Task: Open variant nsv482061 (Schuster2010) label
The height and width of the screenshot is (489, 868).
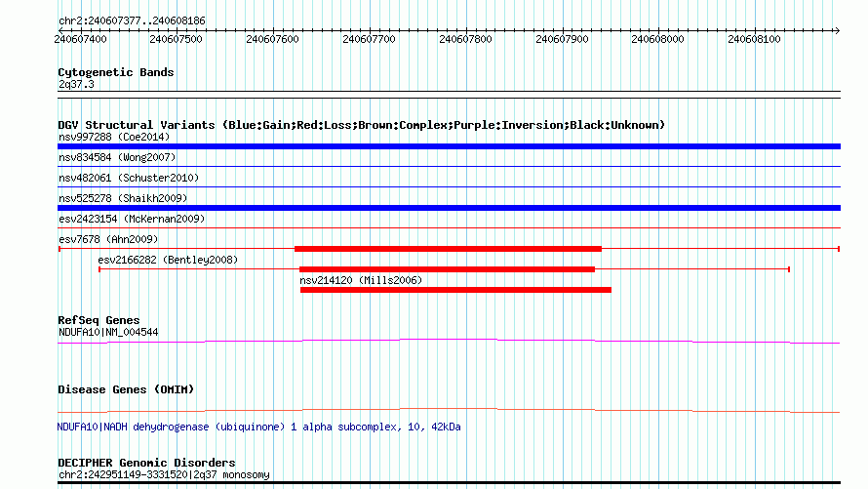Action: 129,178
